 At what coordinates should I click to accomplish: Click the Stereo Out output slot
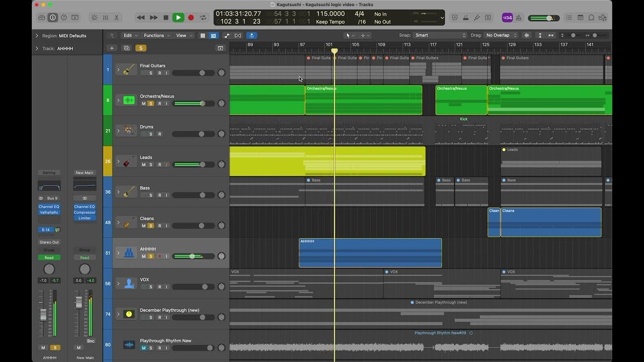[x=49, y=242]
